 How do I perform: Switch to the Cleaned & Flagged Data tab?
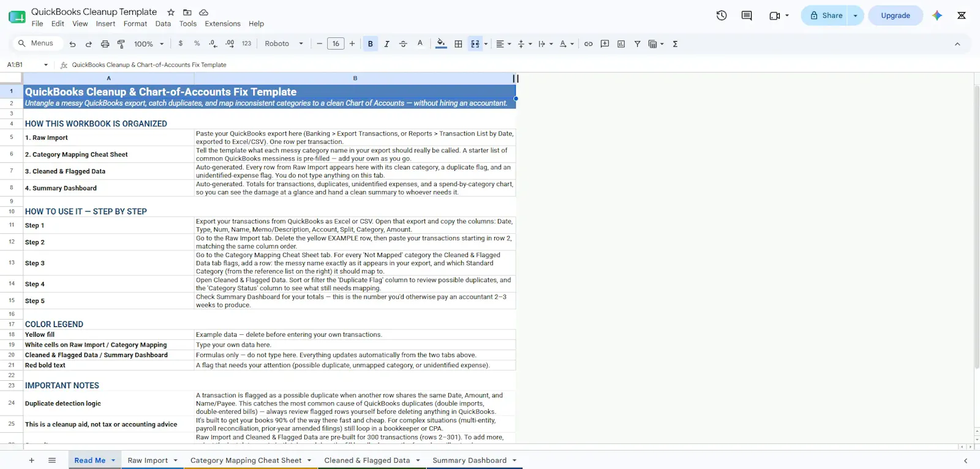[x=367, y=460]
